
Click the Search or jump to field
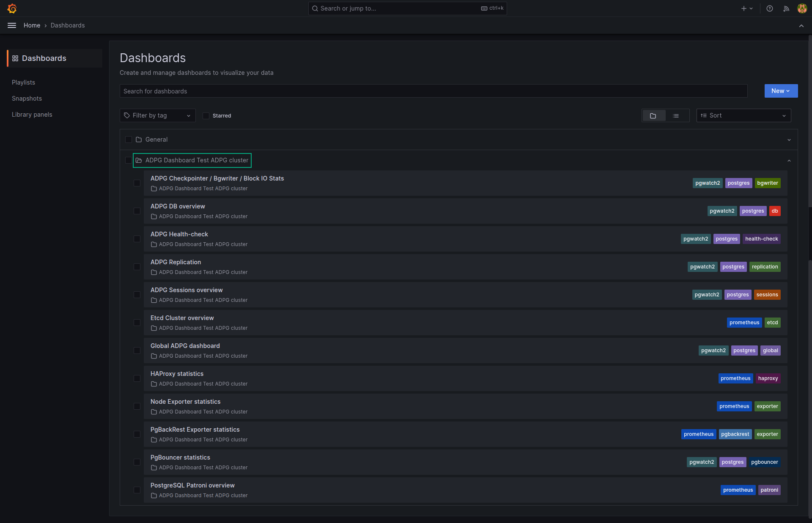pyautogui.click(x=407, y=8)
